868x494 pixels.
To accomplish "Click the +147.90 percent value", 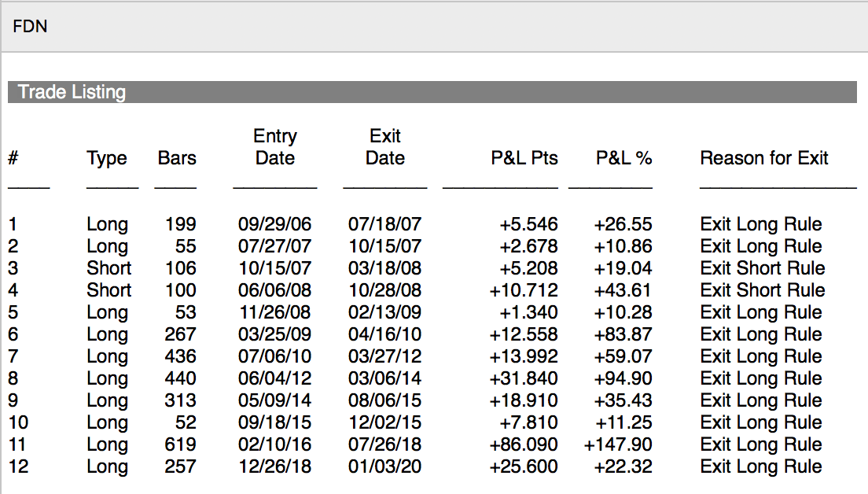I will pyautogui.click(x=618, y=444).
